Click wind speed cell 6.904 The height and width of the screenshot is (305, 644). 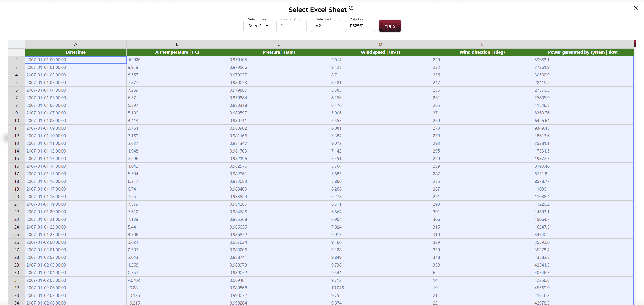380,219
